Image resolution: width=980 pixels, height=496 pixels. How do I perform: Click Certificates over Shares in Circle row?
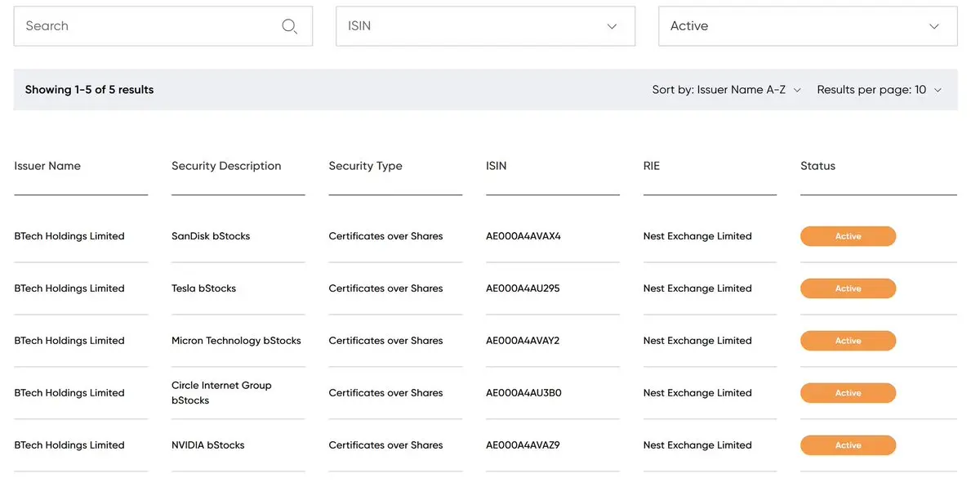coord(385,393)
